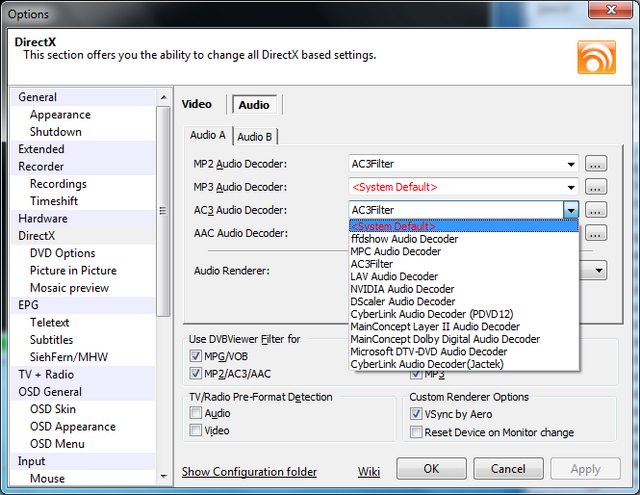Choose AC3Filter in the open list
640x495 pixels.
[x=464, y=264]
